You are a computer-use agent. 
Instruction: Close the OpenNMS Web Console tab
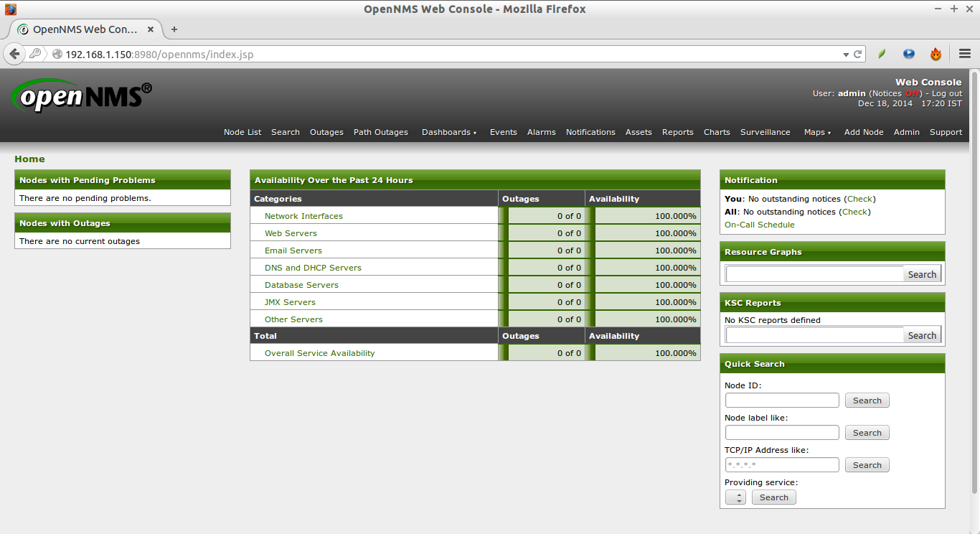[x=151, y=29]
